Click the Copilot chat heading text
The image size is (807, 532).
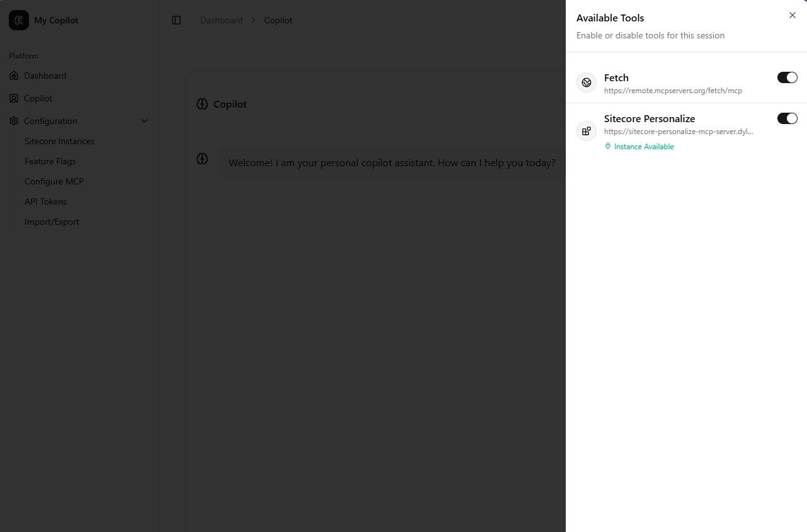point(230,104)
